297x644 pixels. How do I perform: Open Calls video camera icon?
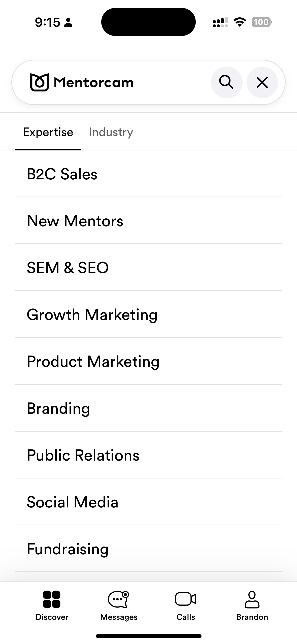[x=185, y=599]
